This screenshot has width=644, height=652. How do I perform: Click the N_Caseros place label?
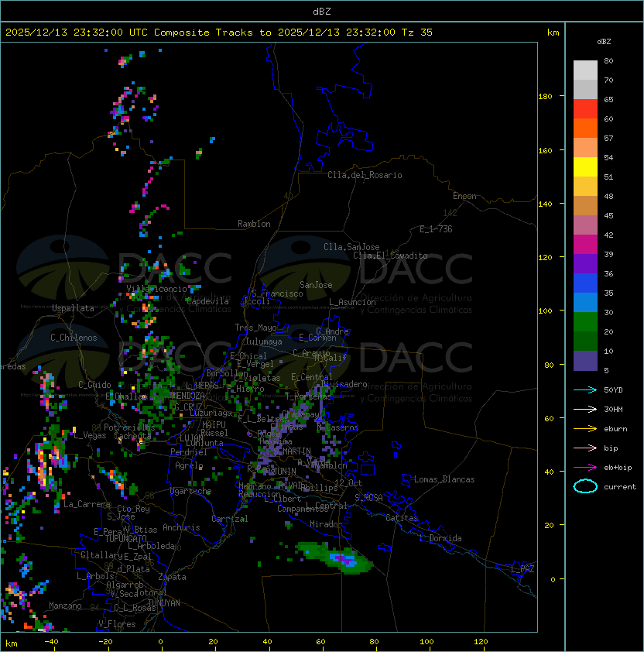(x=337, y=427)
